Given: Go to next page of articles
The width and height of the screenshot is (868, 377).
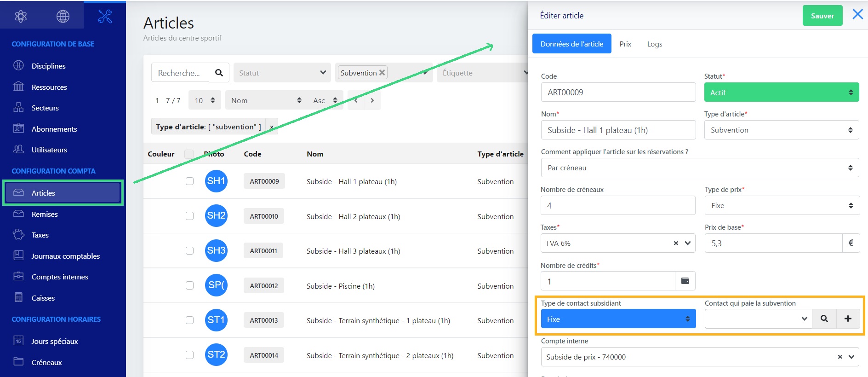Looking at the screenshot, I should click(x=372, y=100).
